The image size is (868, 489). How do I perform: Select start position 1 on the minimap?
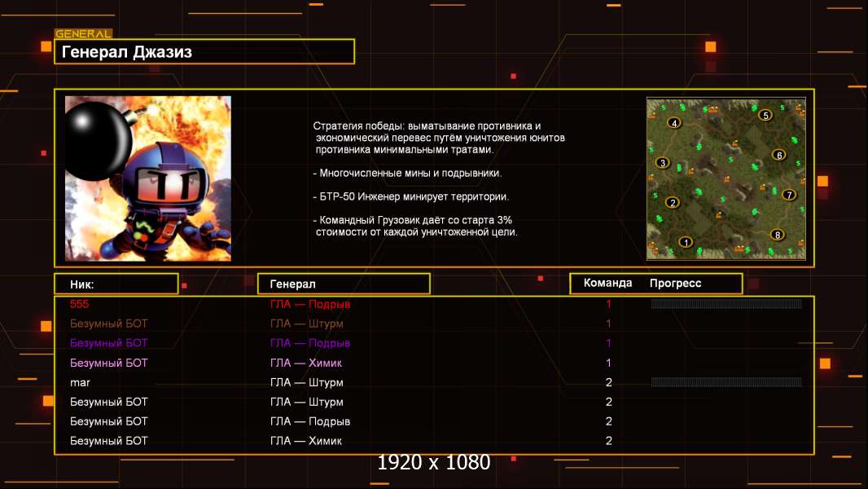(686, 242)
